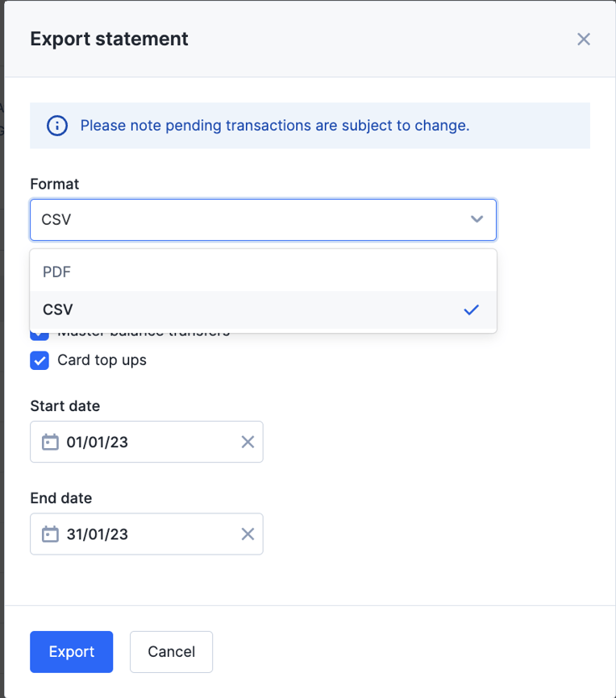The height and width of the screenshot is (698, 616).
Task: Open the calendar picker for Start date
Action: coord(49,442)
